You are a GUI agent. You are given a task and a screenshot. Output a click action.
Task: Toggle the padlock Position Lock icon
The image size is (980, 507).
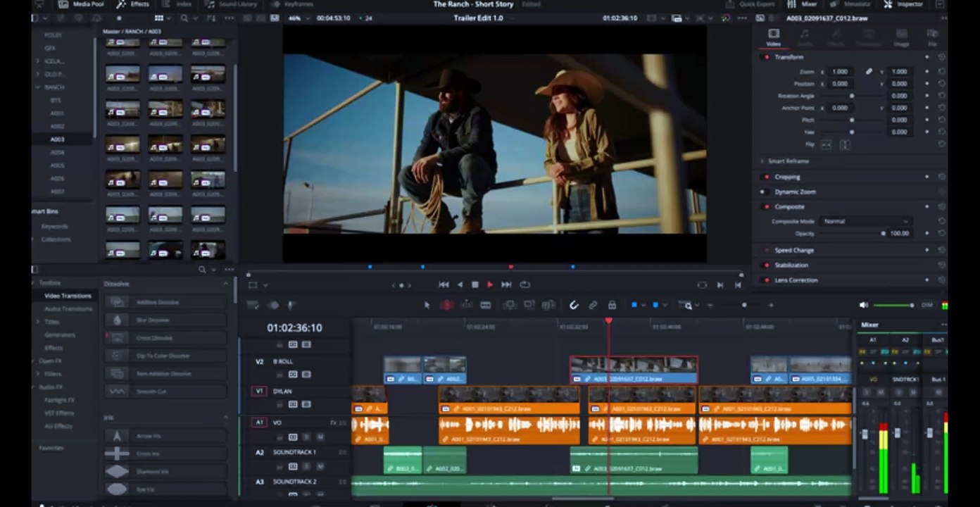[x=612, y=305]
